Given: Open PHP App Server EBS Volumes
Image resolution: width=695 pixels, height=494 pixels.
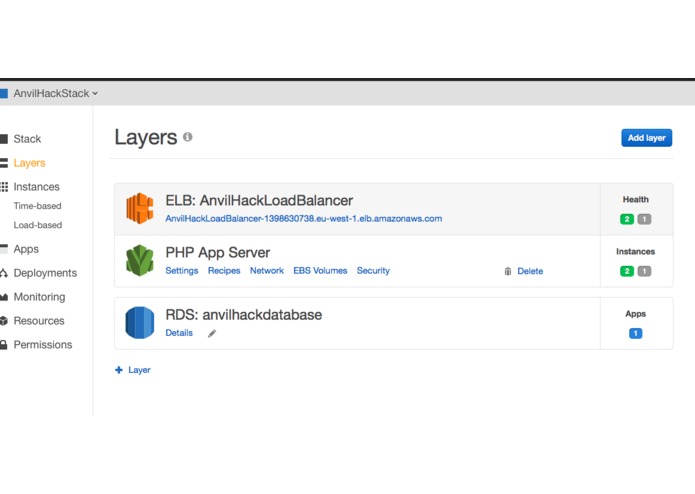Looking at the screenshot, I should point(320,271).
